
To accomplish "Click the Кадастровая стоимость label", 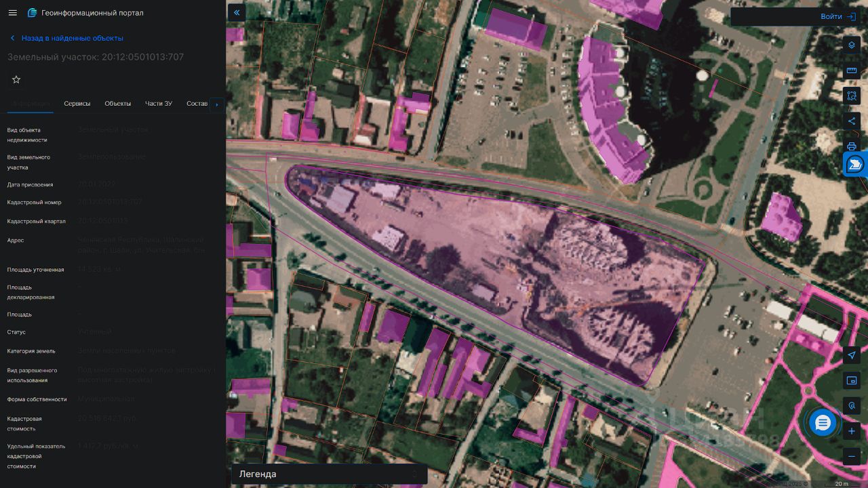I will tap(25, 424).
